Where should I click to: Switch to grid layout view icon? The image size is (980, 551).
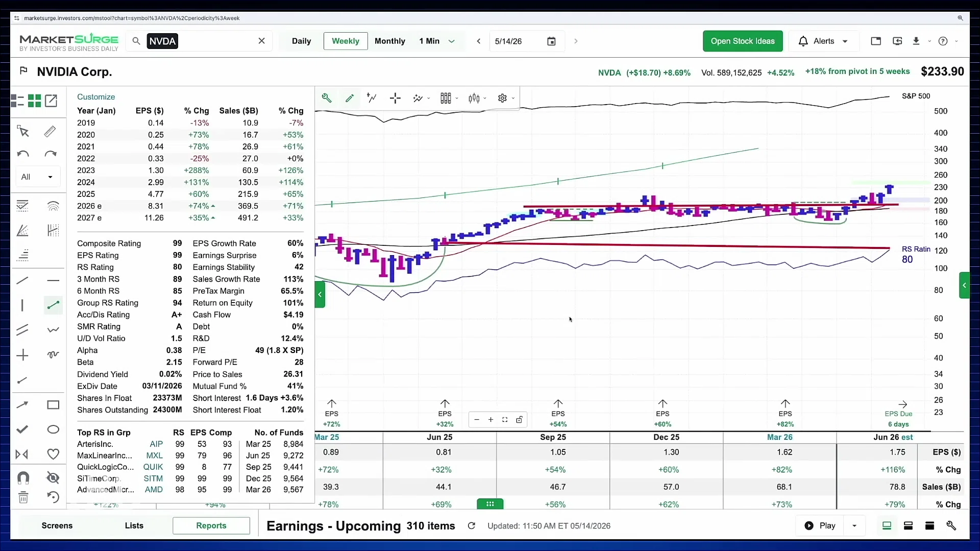(x=34, y=101)
